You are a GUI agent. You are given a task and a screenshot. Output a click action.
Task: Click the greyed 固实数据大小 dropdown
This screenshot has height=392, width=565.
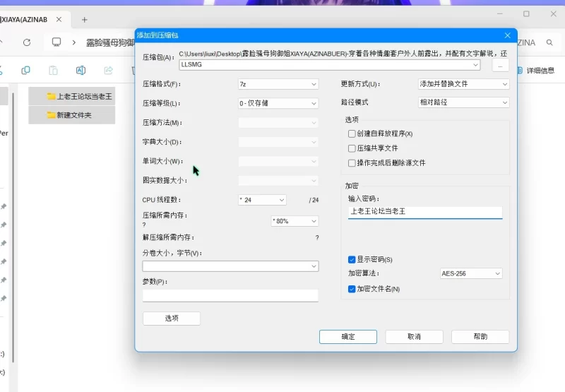[278, 180]
